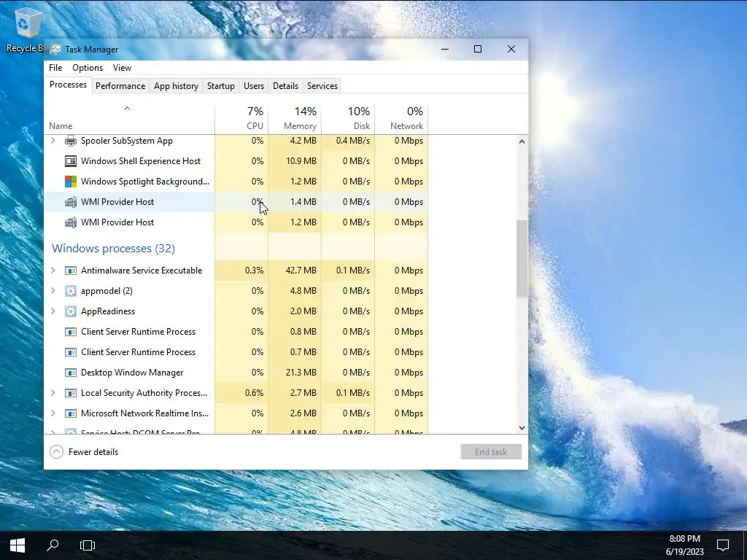Screen dimensions: 747x560
Task: Click the Windows processes (32) group heading
Action: point(113,248)
